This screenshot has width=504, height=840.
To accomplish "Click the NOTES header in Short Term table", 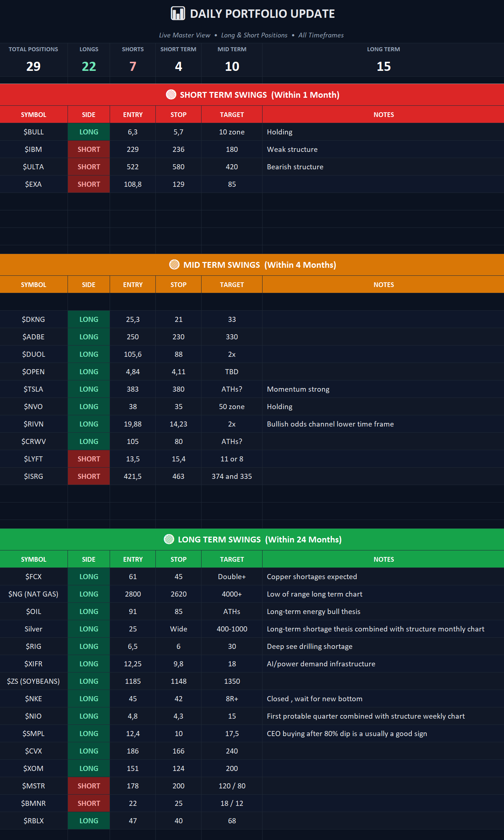I will [x=383, y=114].
